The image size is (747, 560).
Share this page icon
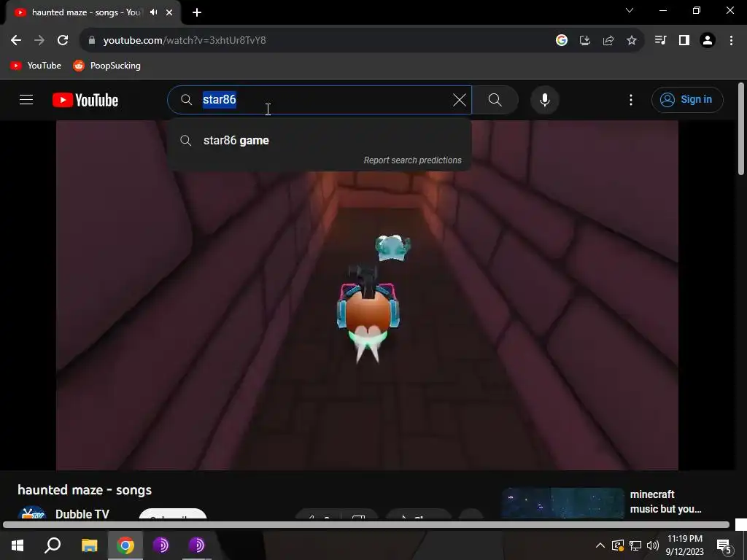coord(608,41)
